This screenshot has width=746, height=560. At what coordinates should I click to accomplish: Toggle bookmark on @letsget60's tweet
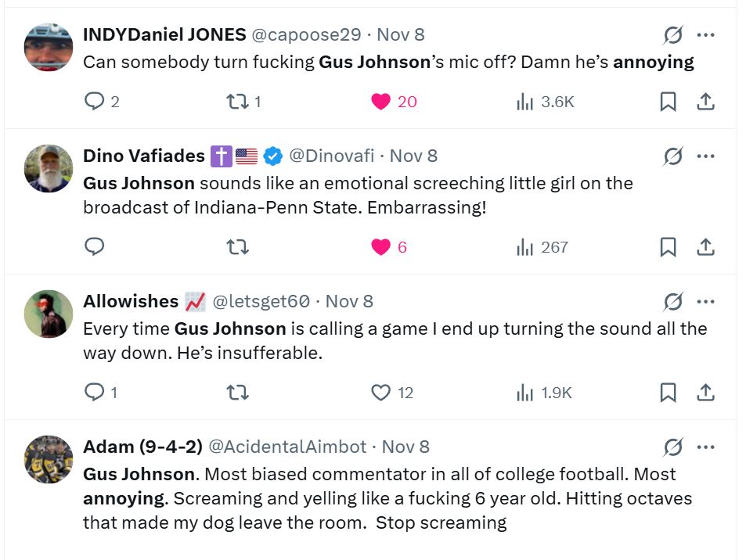coord(667,393)
